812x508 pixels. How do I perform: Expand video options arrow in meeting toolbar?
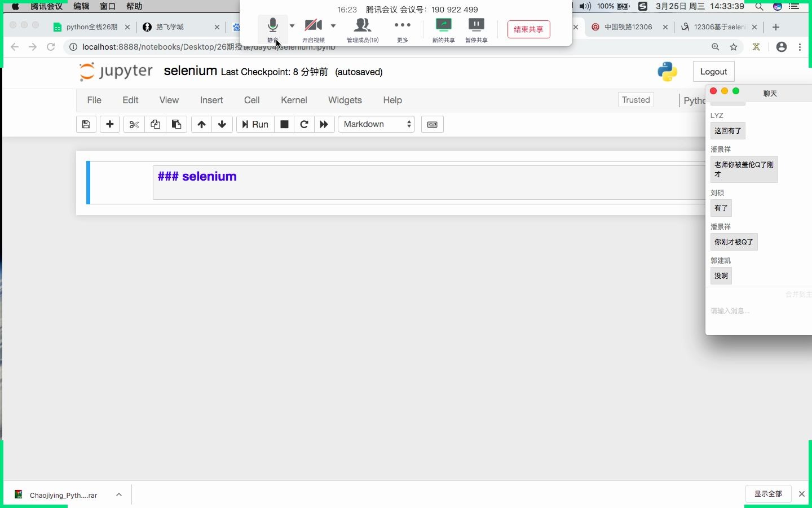tap(333, 25)
